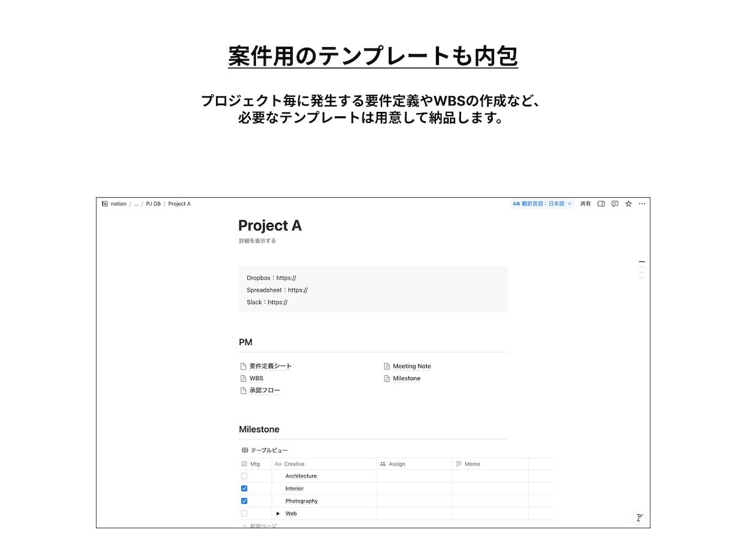Uncheck the Mtg box for Photography
Image resolution: width=747 pixels, height=560 pixels.
(244, 501)
